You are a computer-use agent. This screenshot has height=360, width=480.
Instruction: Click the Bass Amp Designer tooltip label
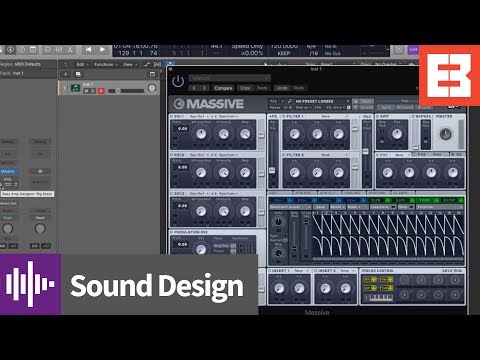[x=28, y=194]
